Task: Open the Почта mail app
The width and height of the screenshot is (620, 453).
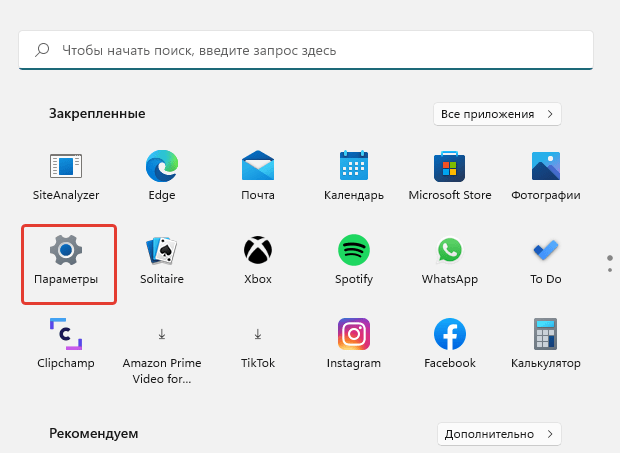Action: coord(258,176)
